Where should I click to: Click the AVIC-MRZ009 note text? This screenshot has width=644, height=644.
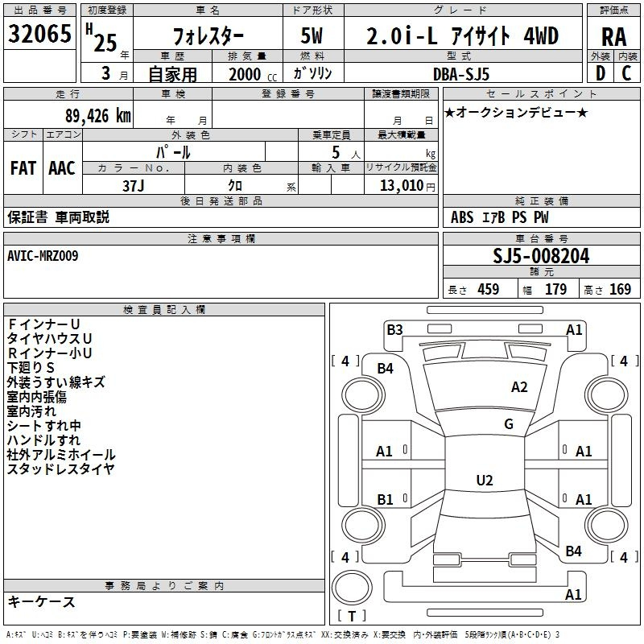(x=43, y=255)
